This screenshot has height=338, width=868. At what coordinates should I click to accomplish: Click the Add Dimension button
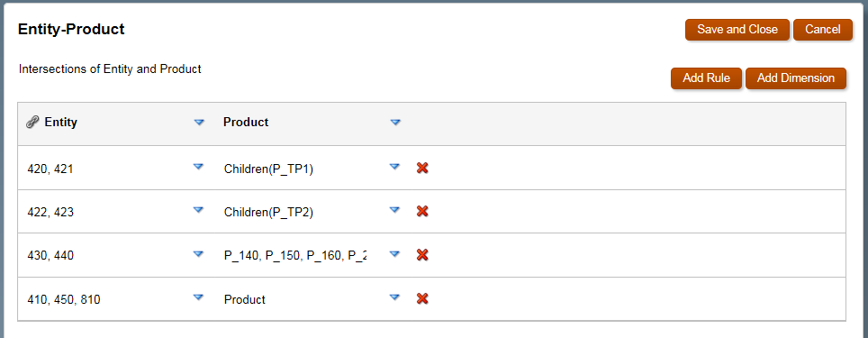[795, 78]
